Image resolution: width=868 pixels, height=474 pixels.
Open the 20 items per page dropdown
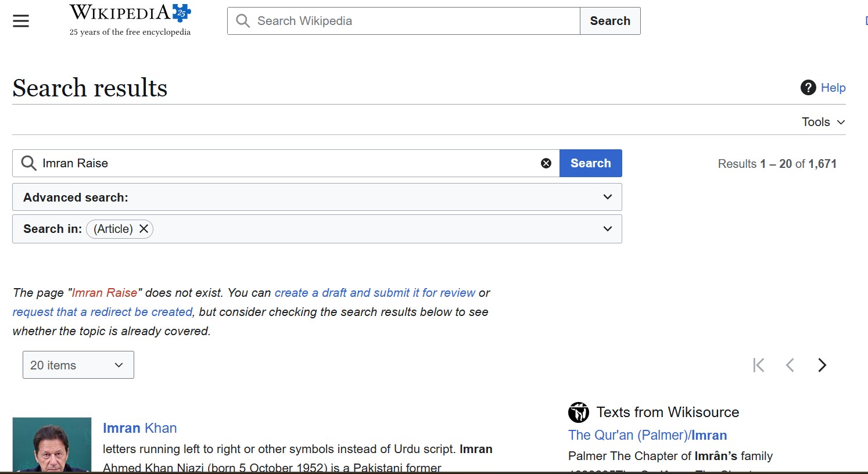pyautogui.click(x=78, y=365)
